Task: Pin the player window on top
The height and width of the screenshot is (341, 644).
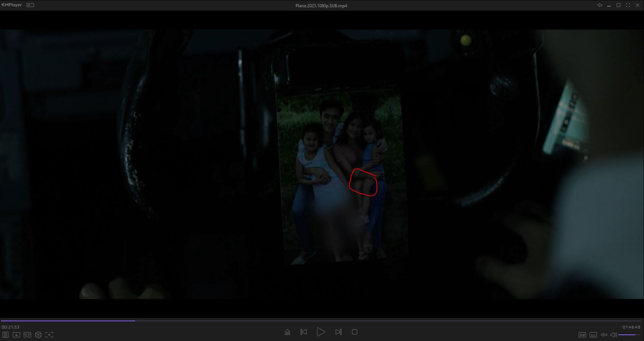Action: [x=599, y=5]
